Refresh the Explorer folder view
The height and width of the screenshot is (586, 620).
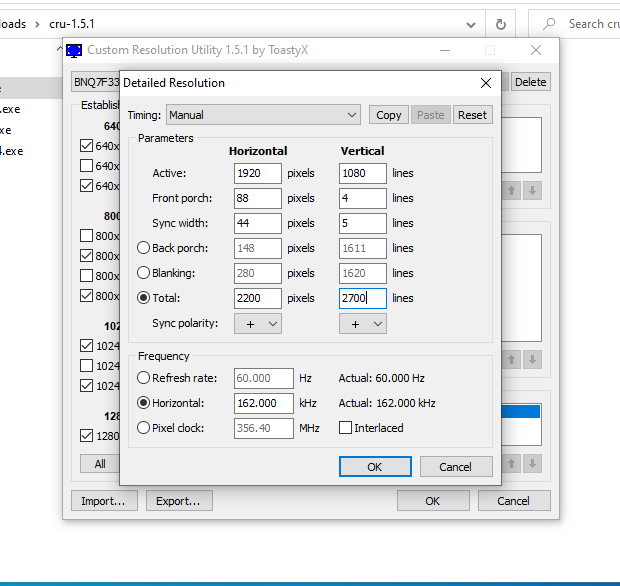point(501,23)
